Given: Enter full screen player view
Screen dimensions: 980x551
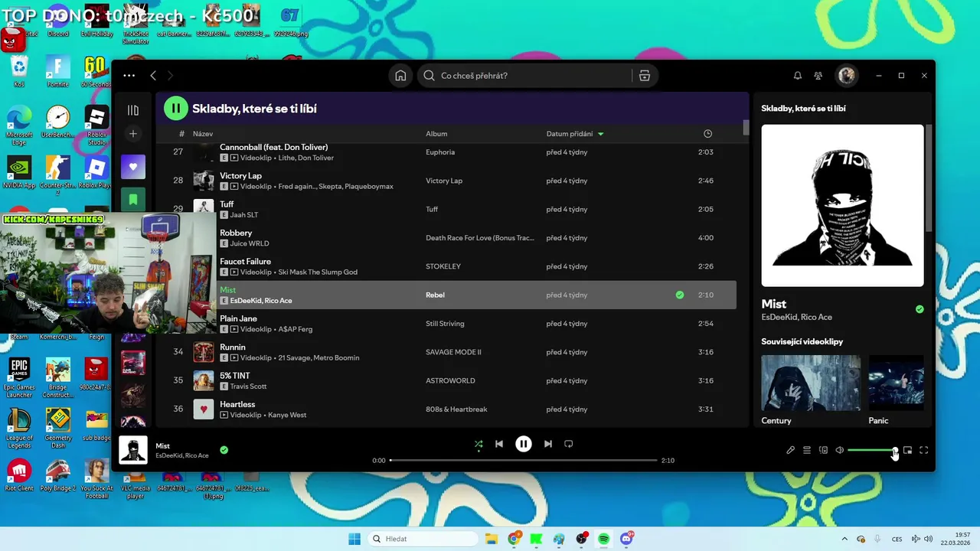Looking at the screenshot, I should [923, 450].
